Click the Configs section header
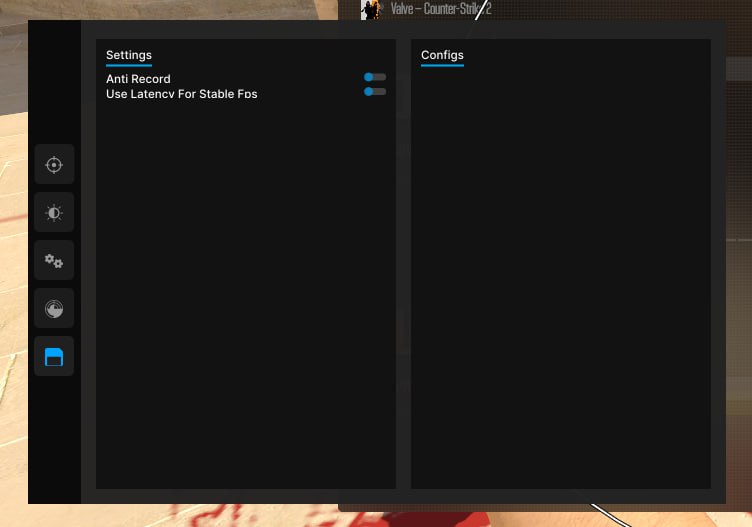The width and height of the screenshot is (752, 527). [442, 55]
